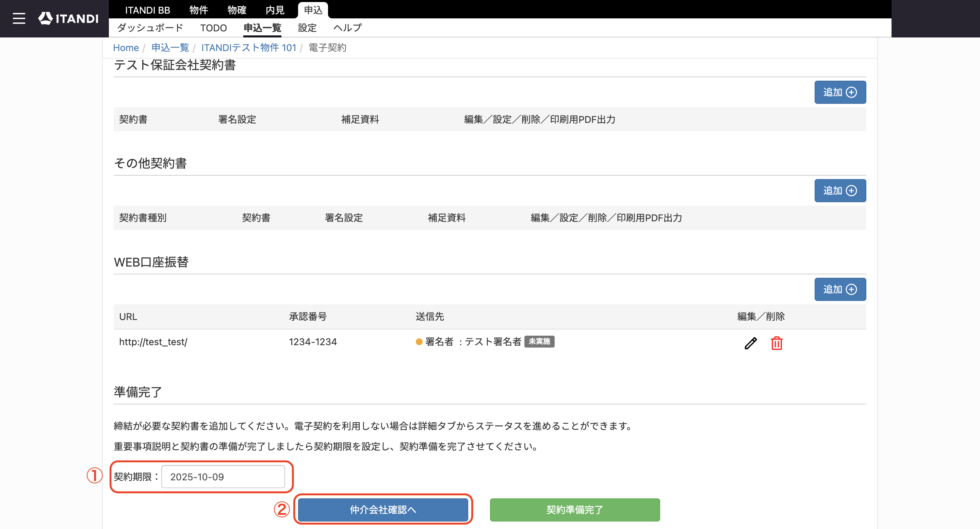The image size is (980, 529).
Task: Add a テスト保証会社契約書 with 追加 button
Action: click(840, 92)
